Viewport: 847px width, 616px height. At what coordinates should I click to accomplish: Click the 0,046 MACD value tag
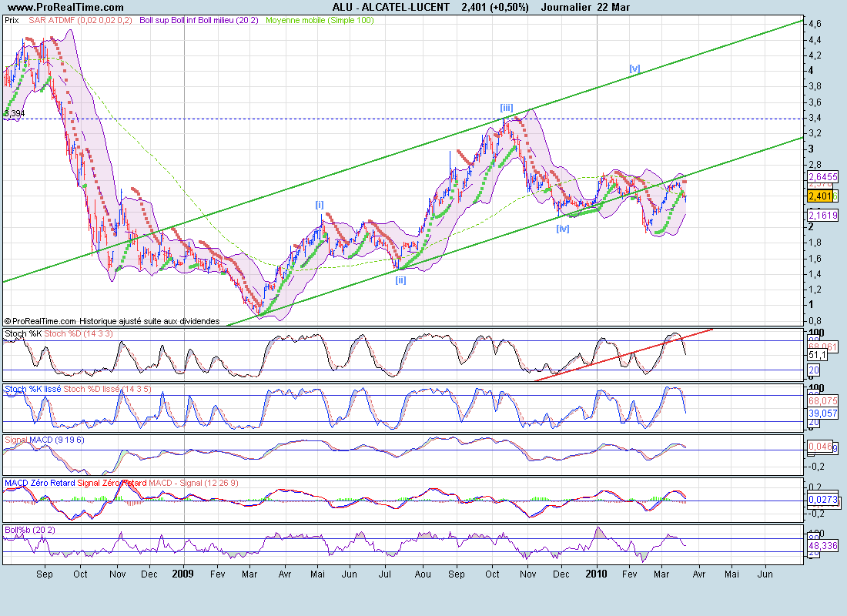(821, 447)
